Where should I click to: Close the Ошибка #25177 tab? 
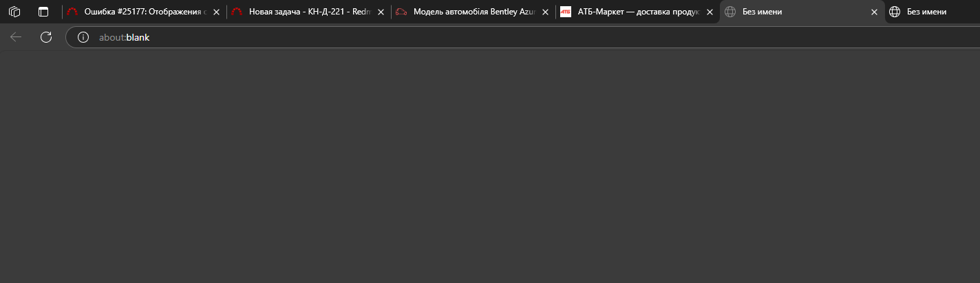pos(216,12)
